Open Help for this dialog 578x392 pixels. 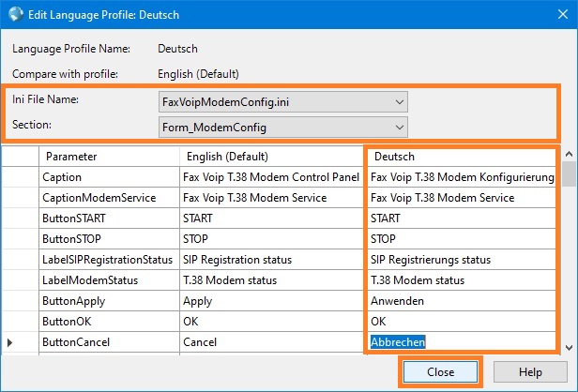[530, 372]
